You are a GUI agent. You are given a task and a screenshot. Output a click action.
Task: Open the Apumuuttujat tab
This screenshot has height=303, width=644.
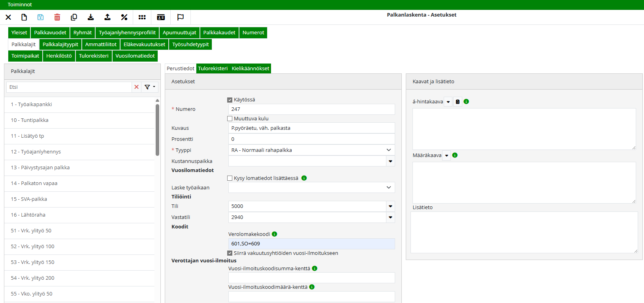coord(179,33)
